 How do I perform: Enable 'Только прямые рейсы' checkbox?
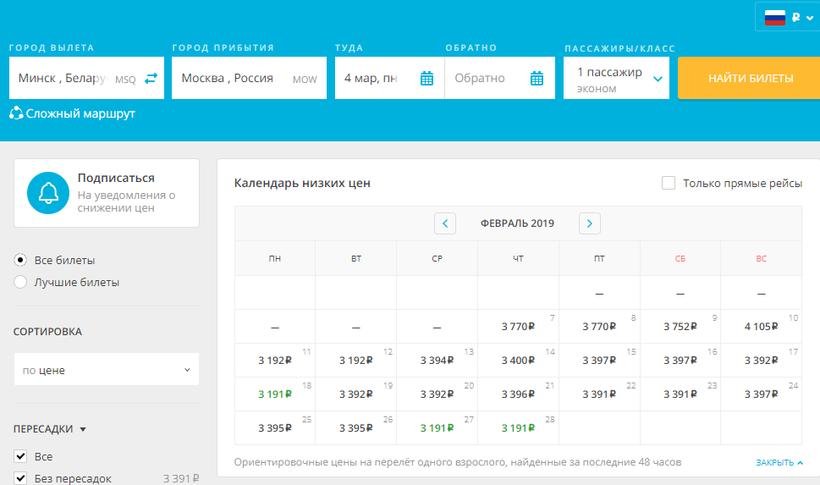[669, 183]
